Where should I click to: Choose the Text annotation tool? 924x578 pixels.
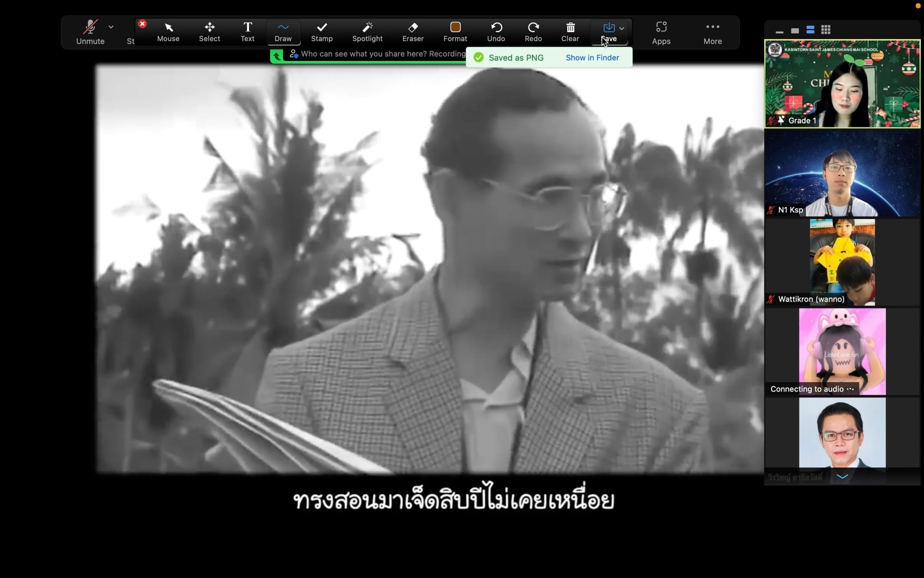point(247,32)
